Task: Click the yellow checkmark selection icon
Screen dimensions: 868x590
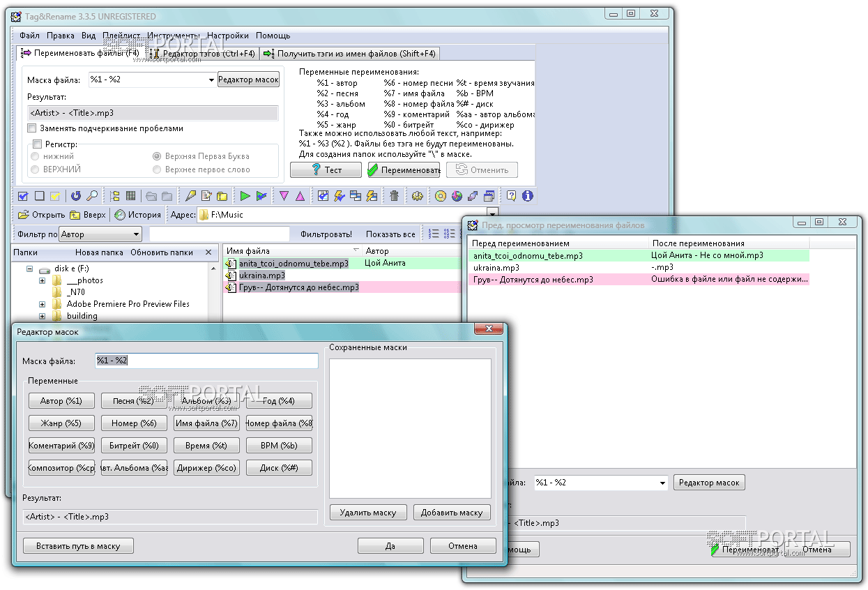Action: point(55,196)
